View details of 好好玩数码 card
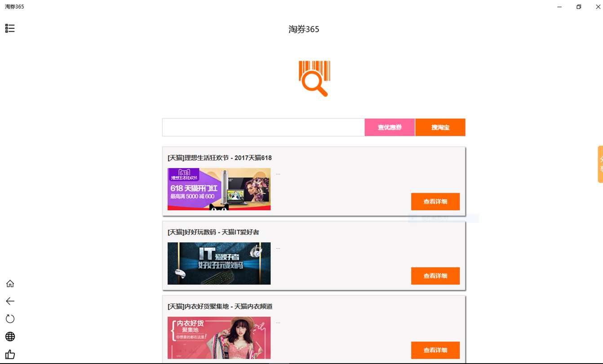 (435, 276)
